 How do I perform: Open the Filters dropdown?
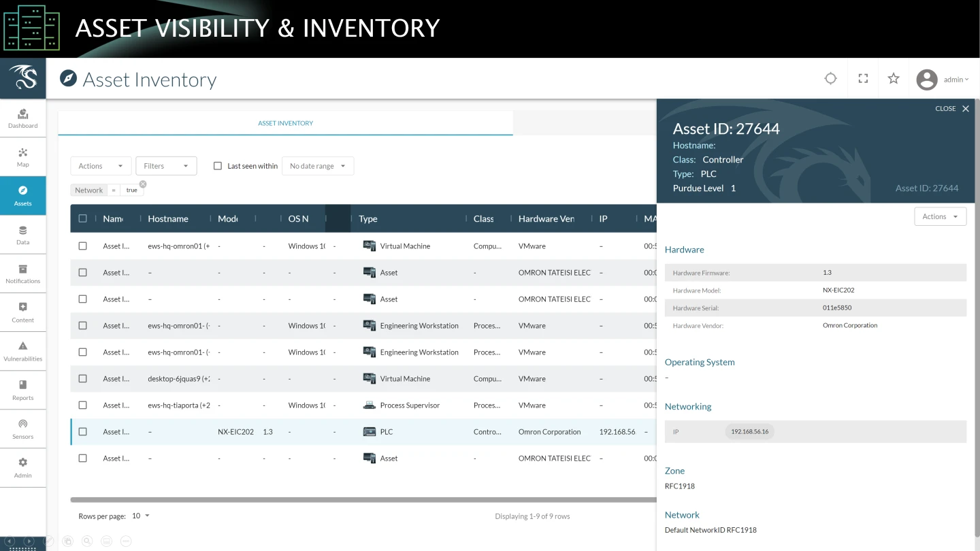[166, 166]
